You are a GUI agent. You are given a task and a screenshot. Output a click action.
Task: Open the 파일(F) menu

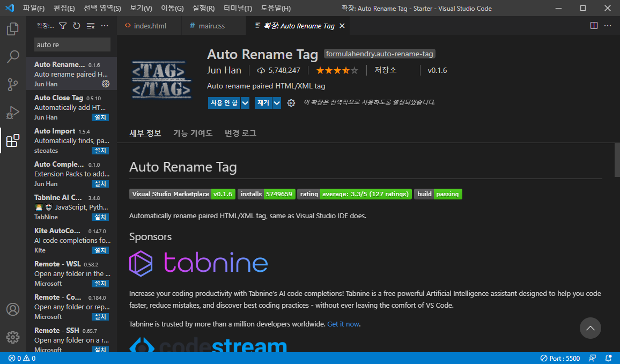pos(34,8)
